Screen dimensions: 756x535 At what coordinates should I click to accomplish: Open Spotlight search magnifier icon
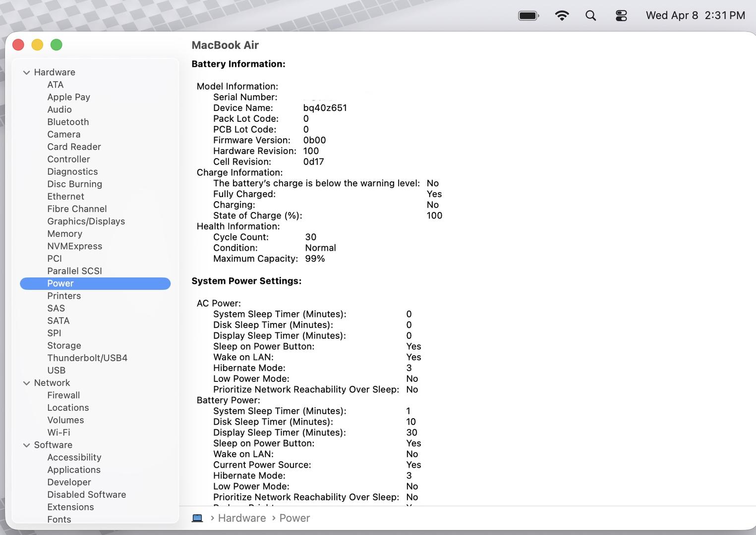coord(590,16)
